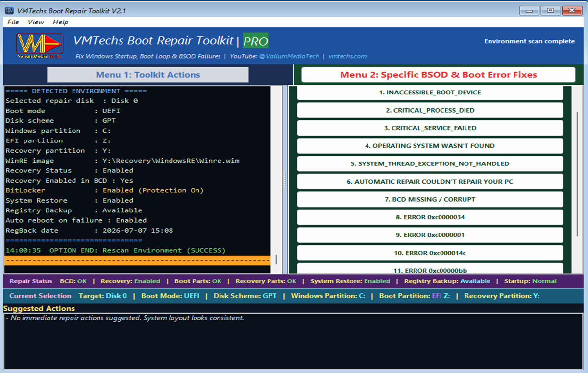
Task: Click 'Startup: Normal' status entry
Action: coord(530,281)
